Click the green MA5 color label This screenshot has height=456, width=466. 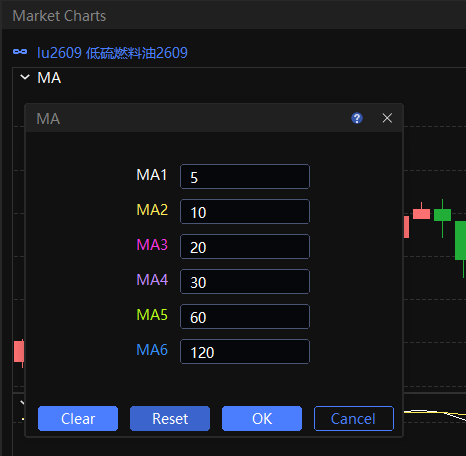pyautogui.click(x=152, y=315)
